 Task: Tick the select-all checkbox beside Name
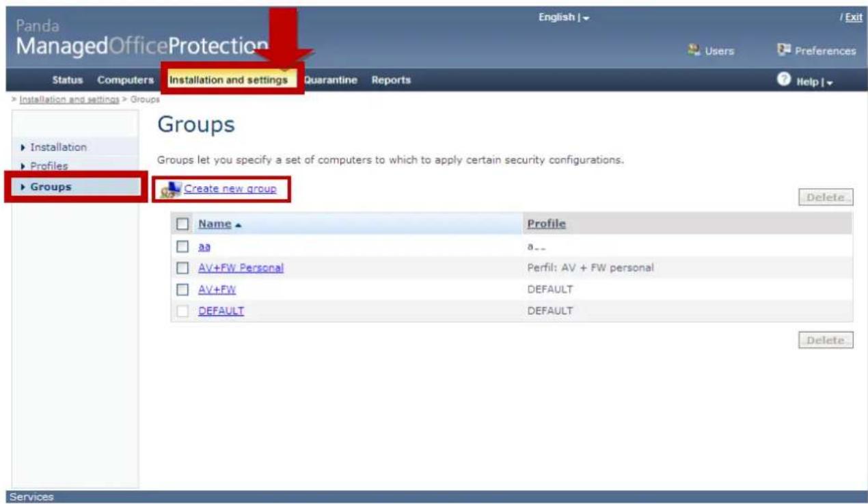[x=182, y=224]
